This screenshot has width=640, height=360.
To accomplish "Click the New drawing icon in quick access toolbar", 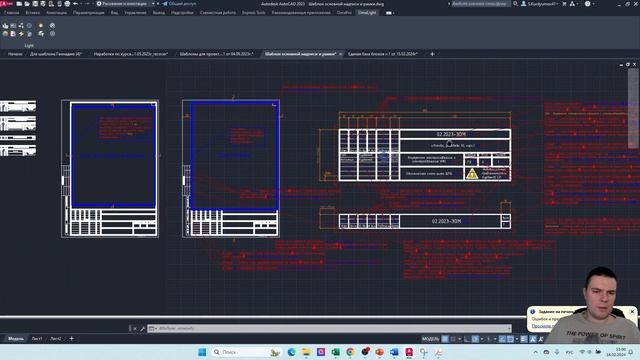I will 19,4.
